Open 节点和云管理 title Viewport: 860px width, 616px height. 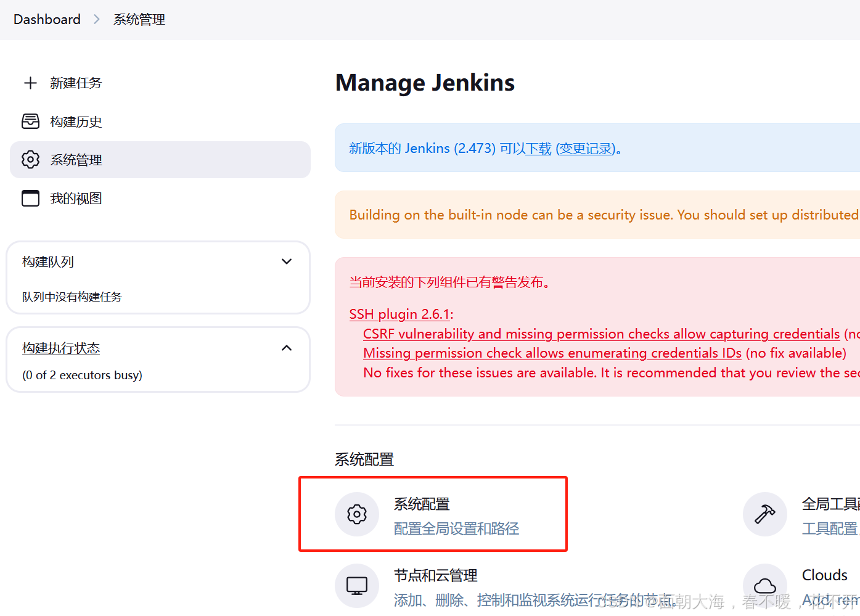click(436, 575)
